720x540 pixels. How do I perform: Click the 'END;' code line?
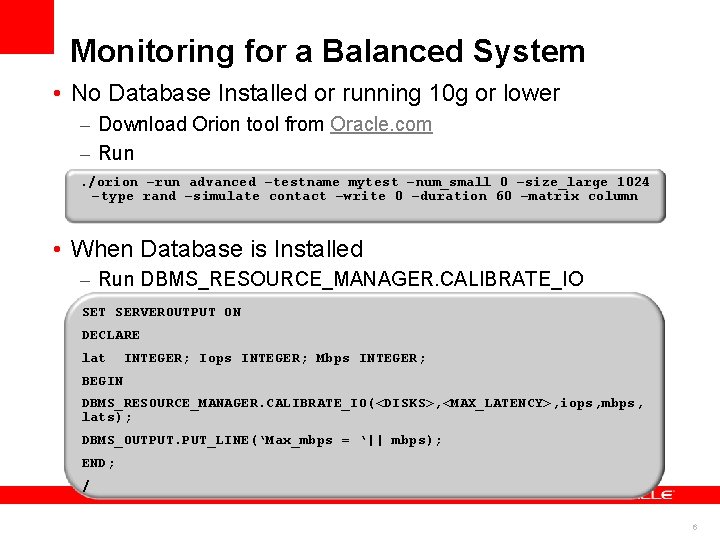[x=98, y=463]
